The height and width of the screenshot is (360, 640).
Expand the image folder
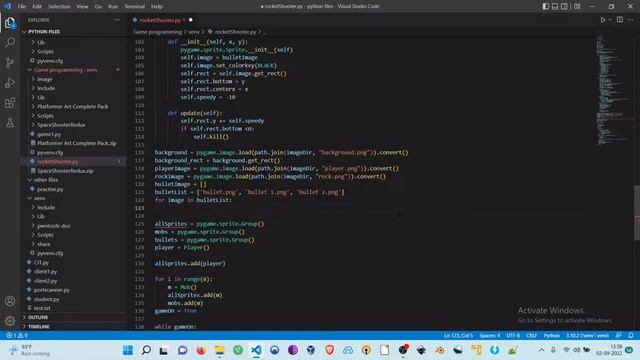pyautogui.click(x=73, y=79)
